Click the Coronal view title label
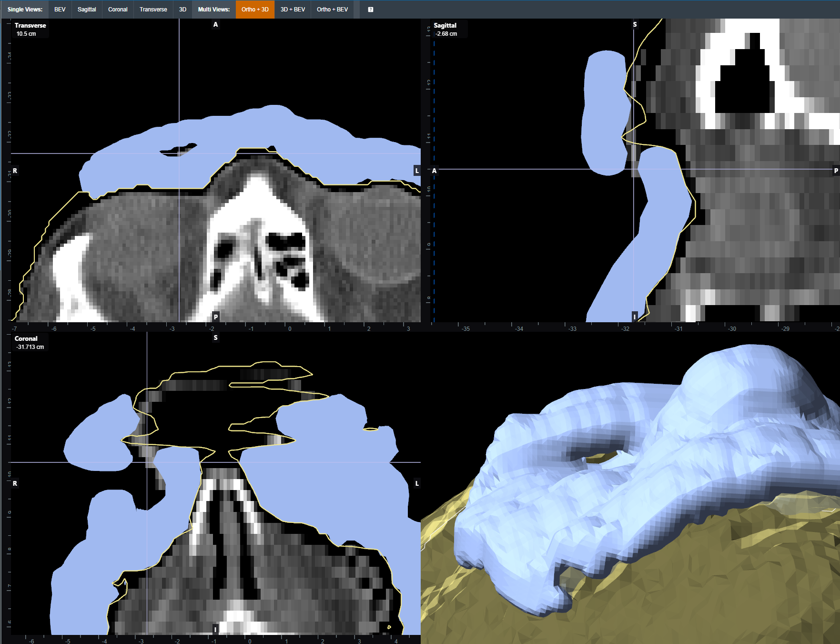The image size is (840, 644). [26, 339]
